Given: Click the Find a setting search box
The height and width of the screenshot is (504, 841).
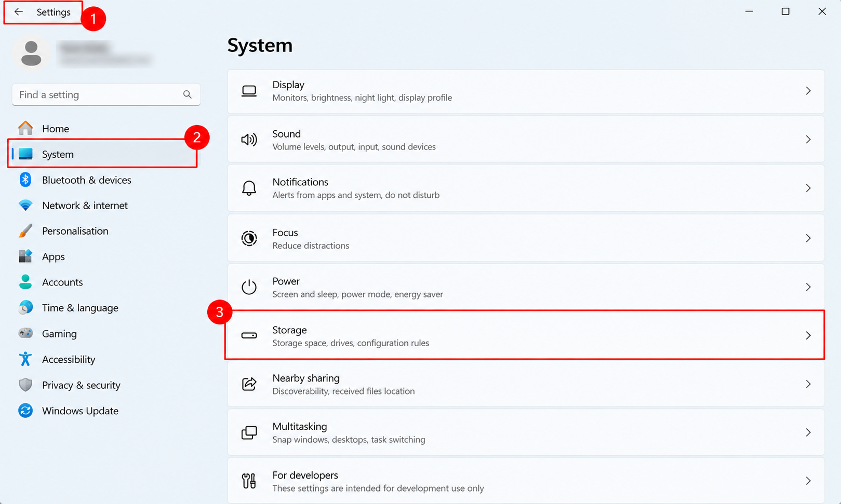Looking at the screenshot, I should (x=106, y=94).
